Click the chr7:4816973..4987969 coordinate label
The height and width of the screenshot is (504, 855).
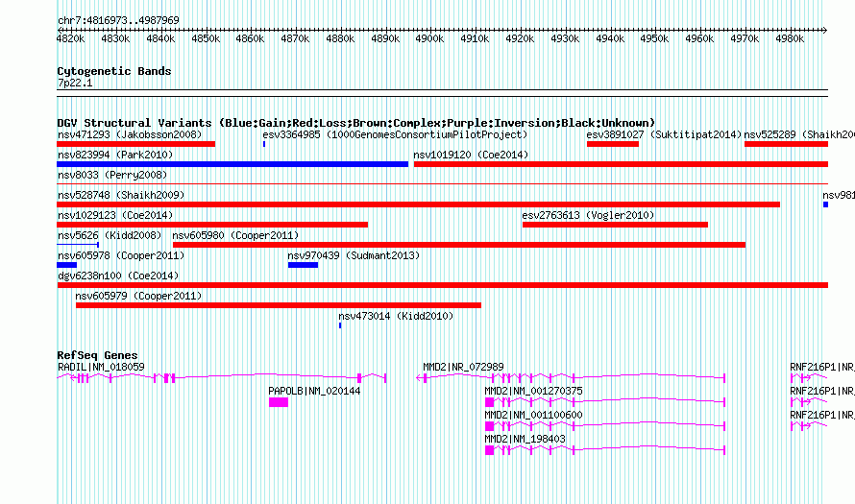pyautogui.click(x=118, y=20)
